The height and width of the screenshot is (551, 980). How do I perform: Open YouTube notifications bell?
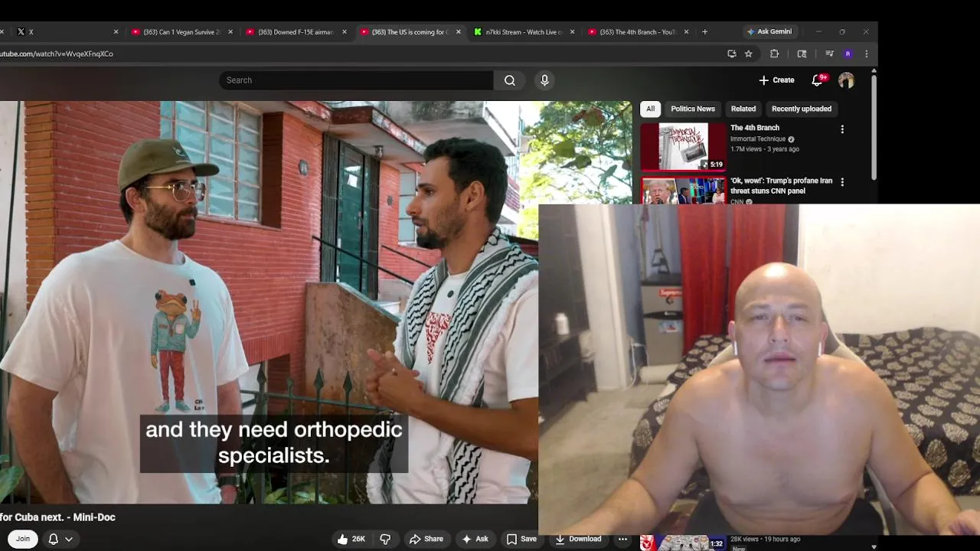coord(817,80)
